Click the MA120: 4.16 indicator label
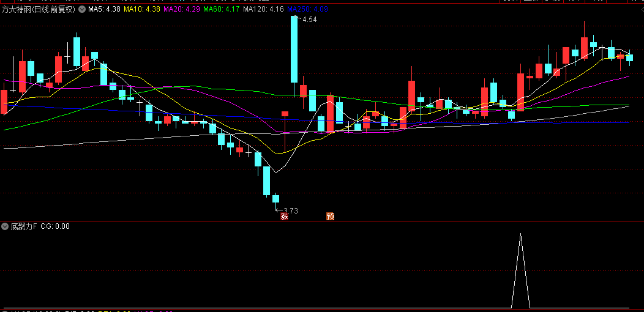Viewport: 644px width, 312px height. click(x=263, y=9)
